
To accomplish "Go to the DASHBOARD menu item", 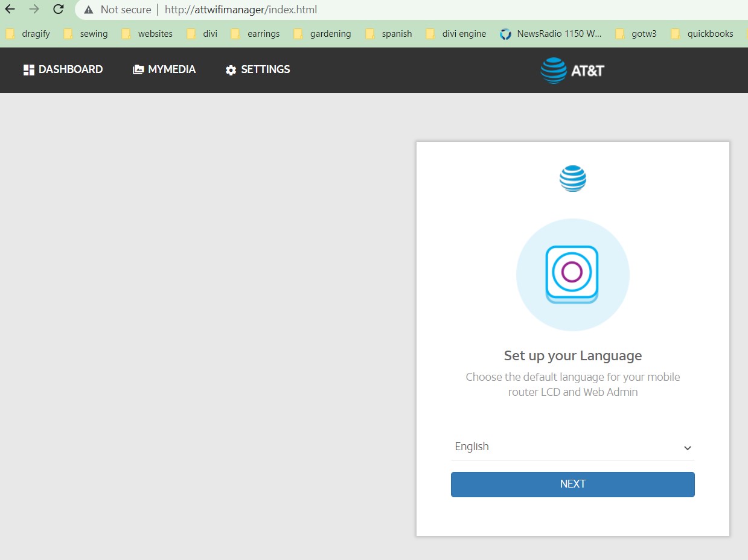I will [x=63, y=69].
